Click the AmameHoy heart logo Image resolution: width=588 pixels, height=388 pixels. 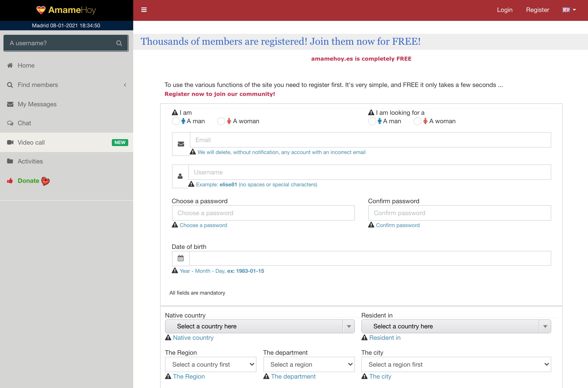41,10
